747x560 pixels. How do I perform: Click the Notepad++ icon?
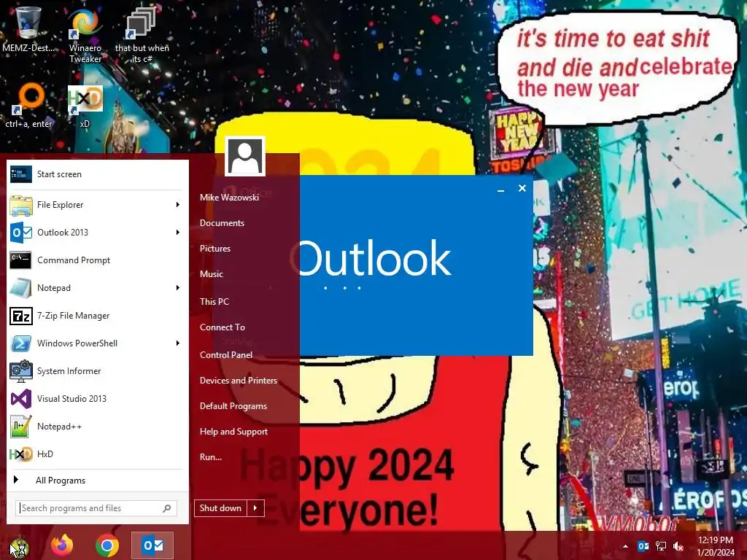pyautogui.click(x=21, y=426)
